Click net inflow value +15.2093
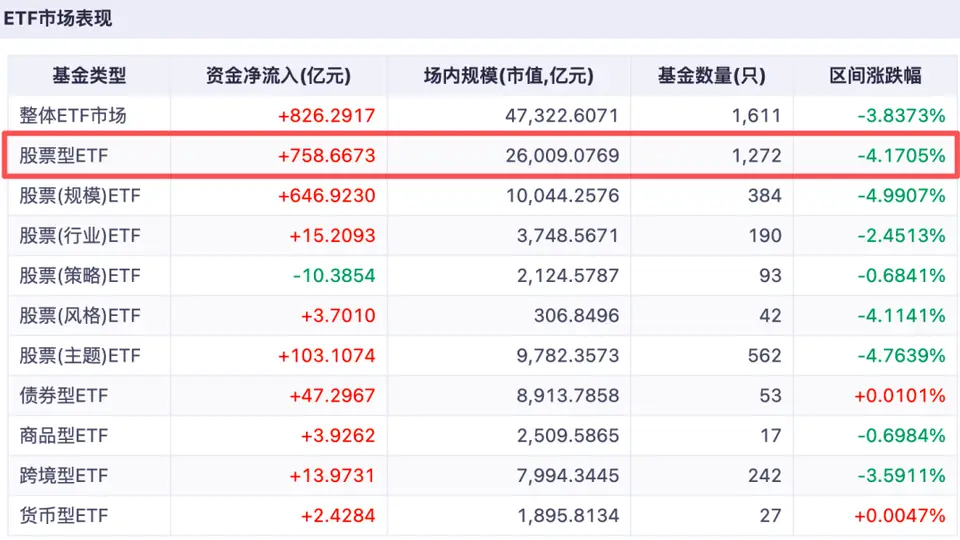This screenshot has height=540, width=960. [x=332, y=235]
